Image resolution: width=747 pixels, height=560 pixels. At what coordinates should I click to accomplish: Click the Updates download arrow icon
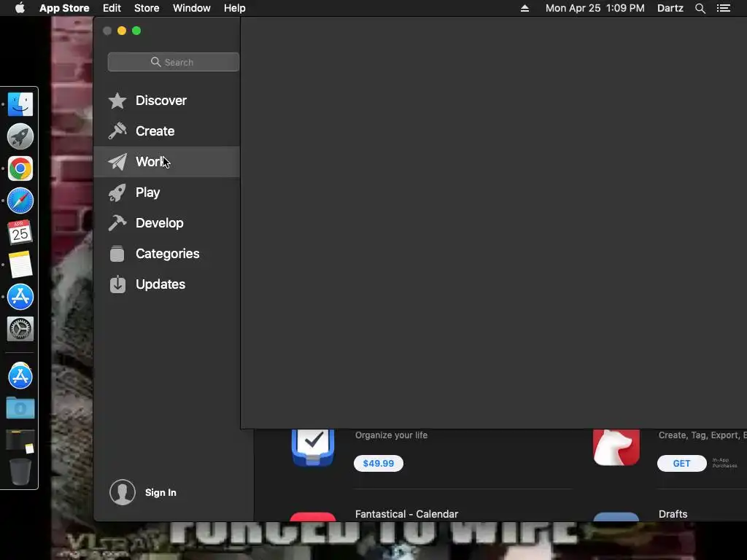click(x=117, y=284)
